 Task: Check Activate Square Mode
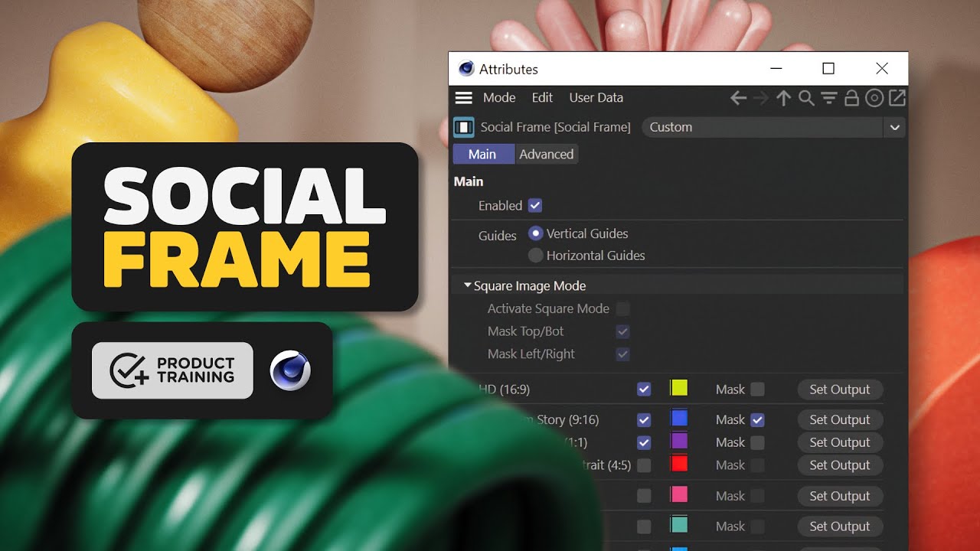tap(623, 308)
